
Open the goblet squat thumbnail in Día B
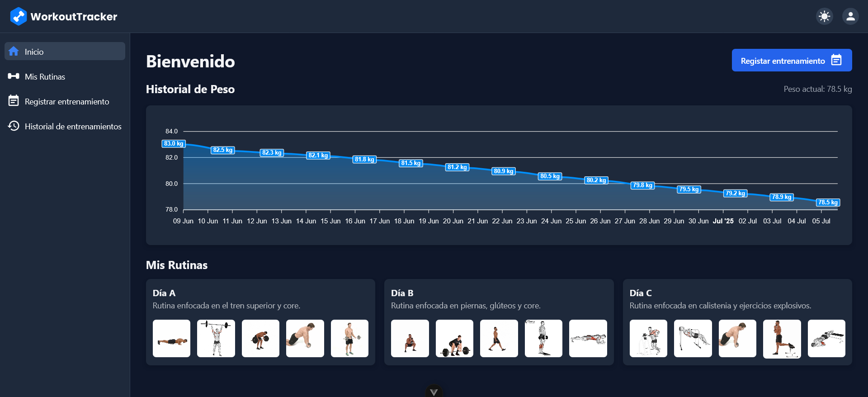[x=410, y=339]
